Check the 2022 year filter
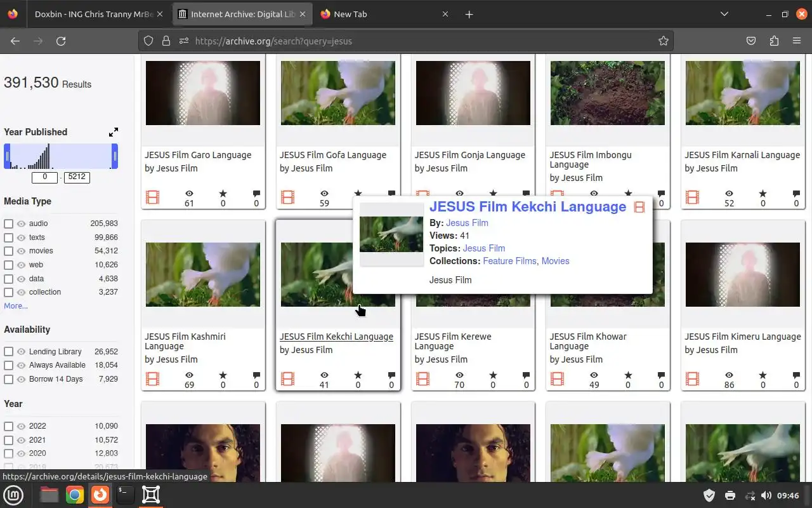 [8, 426]
